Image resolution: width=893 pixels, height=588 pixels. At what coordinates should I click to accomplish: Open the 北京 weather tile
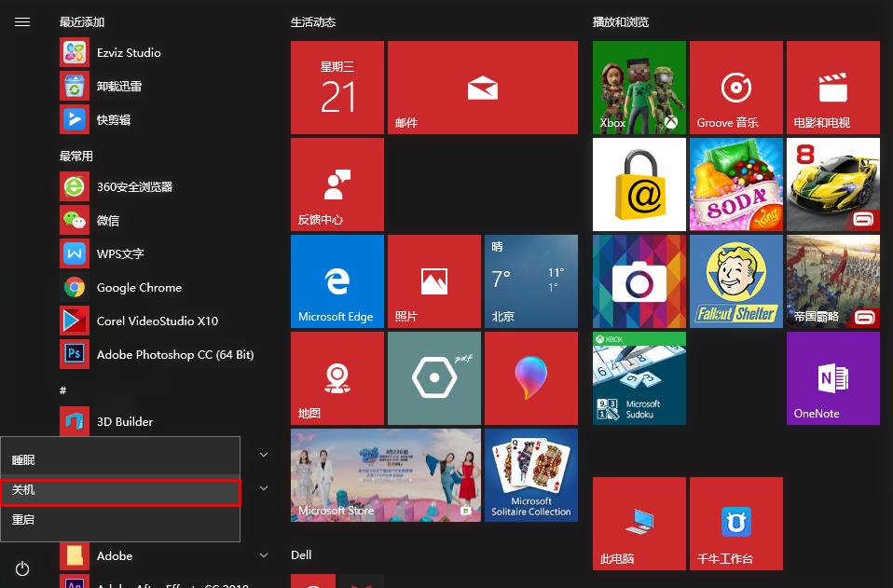coord(530,280)
